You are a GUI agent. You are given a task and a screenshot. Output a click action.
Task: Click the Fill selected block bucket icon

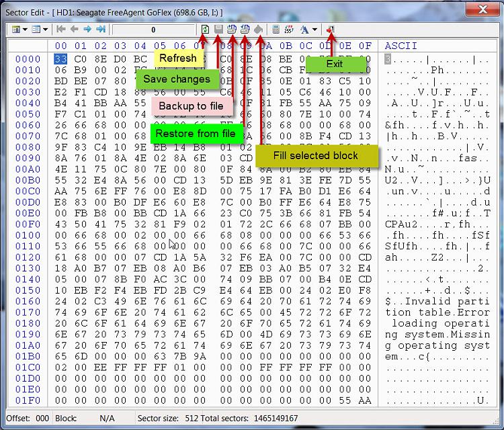[x=259, y=30]
